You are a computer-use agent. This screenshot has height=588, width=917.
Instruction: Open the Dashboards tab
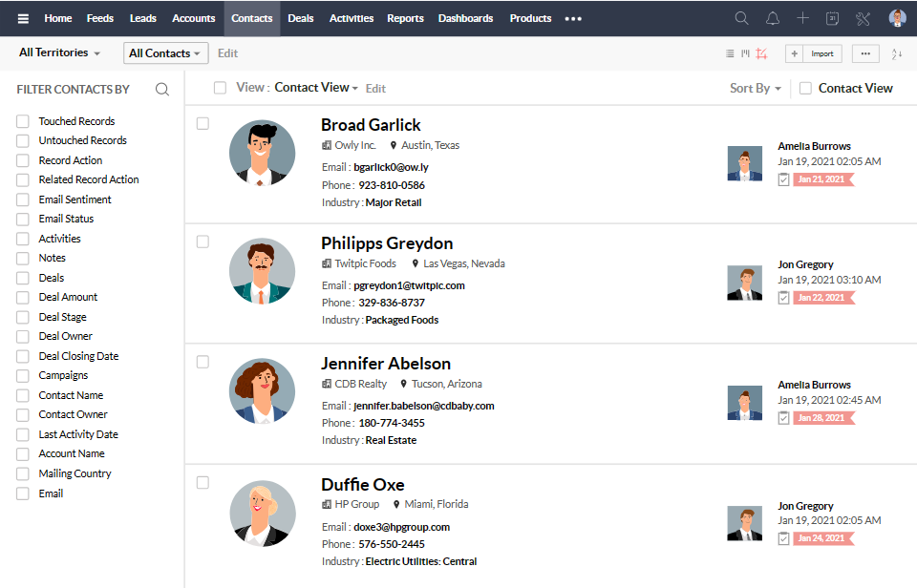point(465,18)
